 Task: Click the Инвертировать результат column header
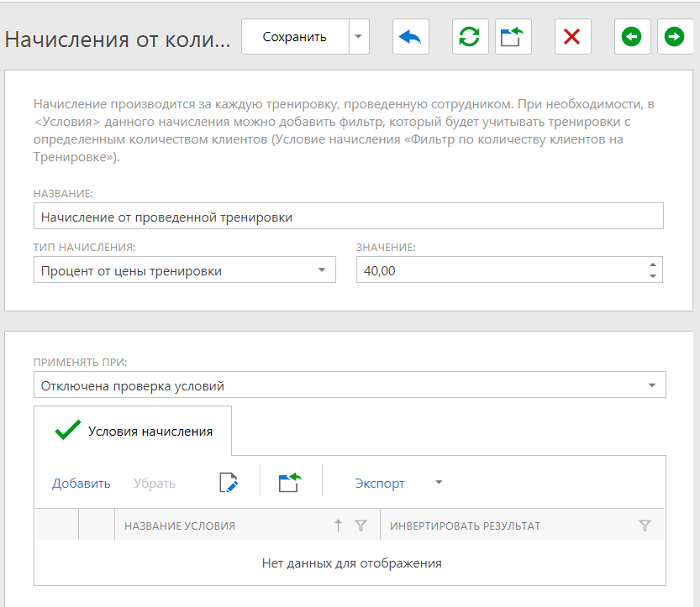coord(465,526)
